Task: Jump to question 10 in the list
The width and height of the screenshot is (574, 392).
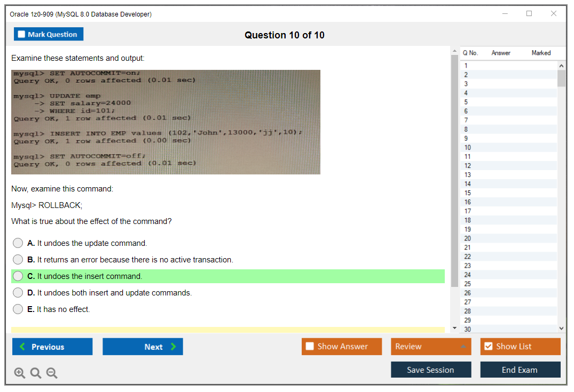Action: click(468, 148)
